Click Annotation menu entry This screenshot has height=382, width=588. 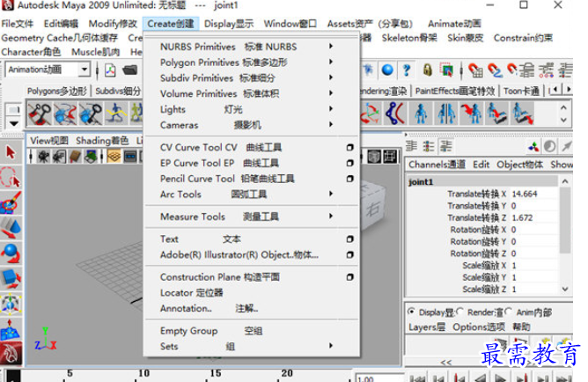[209, 309]
